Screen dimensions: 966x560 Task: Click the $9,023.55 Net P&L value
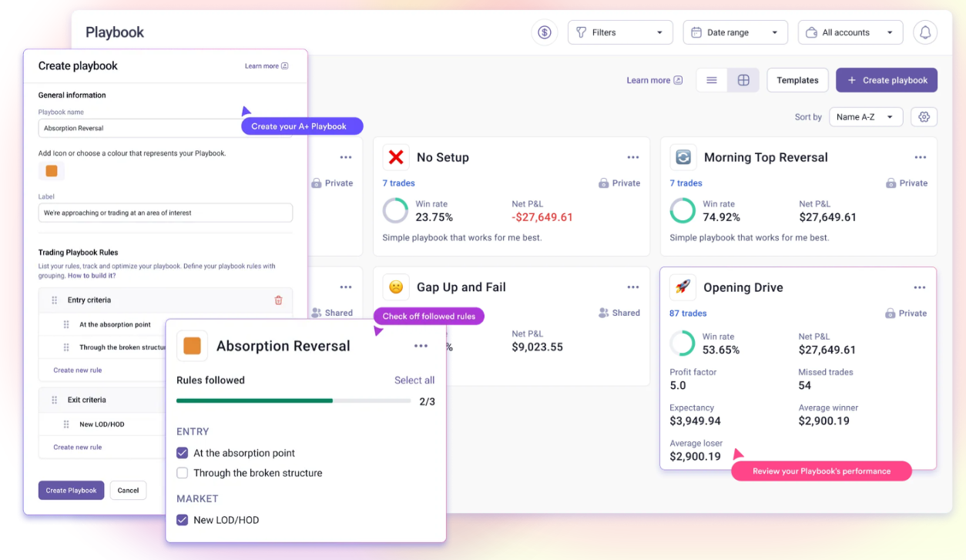click(538, 347)
